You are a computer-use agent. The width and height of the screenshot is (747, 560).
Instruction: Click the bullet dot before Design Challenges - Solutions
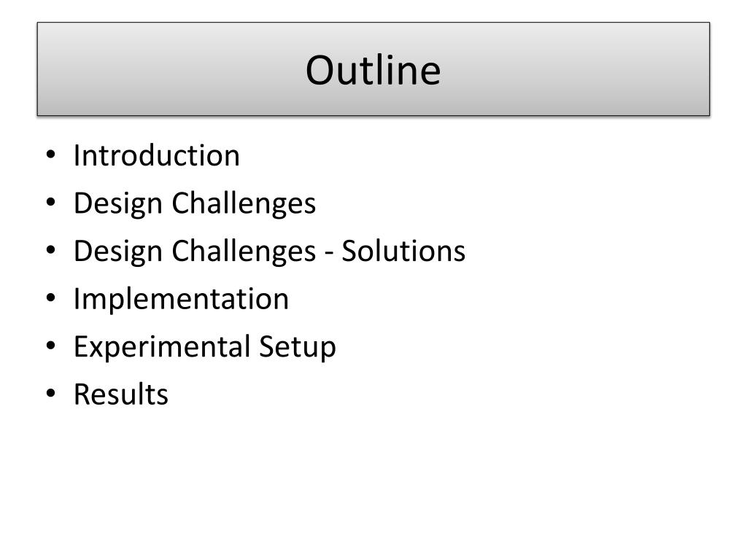tap(51, 249)
